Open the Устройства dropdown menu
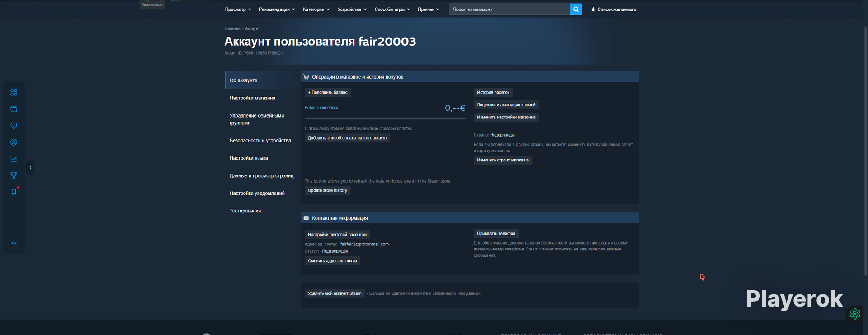868x335 pixels. [352, 9]
